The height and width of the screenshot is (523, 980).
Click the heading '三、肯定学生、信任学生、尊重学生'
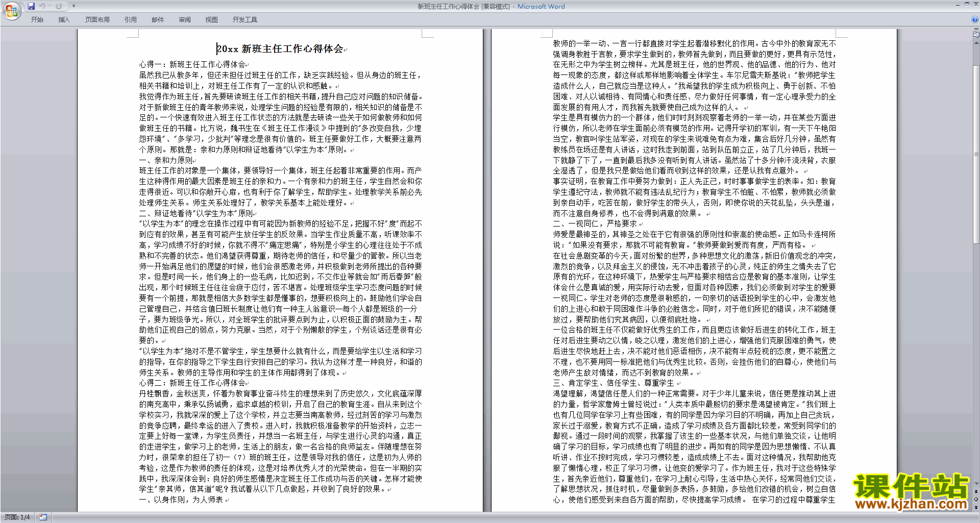[614, 383]
